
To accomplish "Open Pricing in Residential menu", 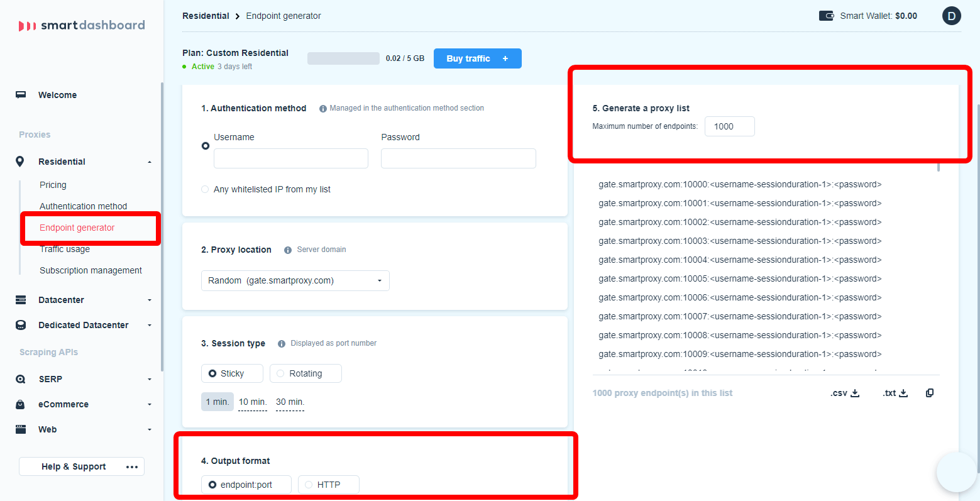I will point(53,185).
